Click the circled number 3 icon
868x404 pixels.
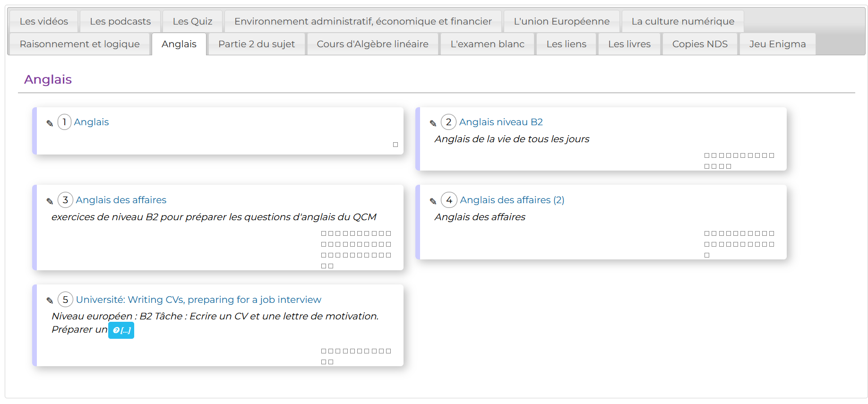(65, 200)
